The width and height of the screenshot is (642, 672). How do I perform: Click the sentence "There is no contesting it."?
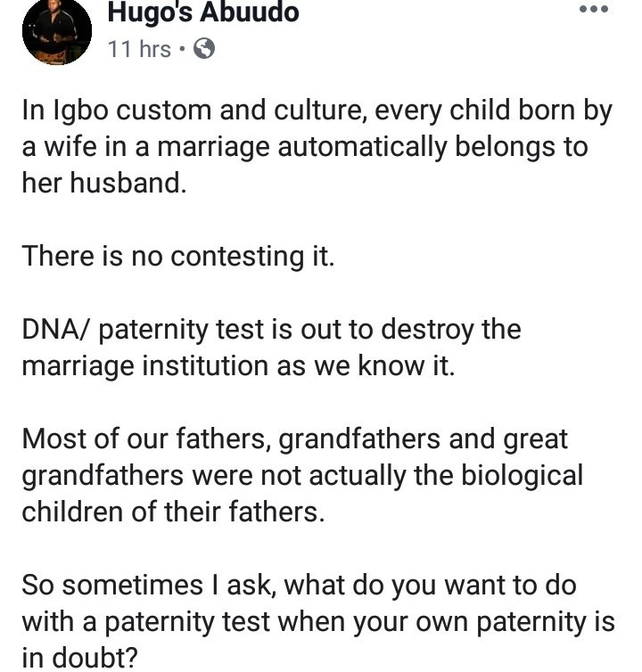178,256
